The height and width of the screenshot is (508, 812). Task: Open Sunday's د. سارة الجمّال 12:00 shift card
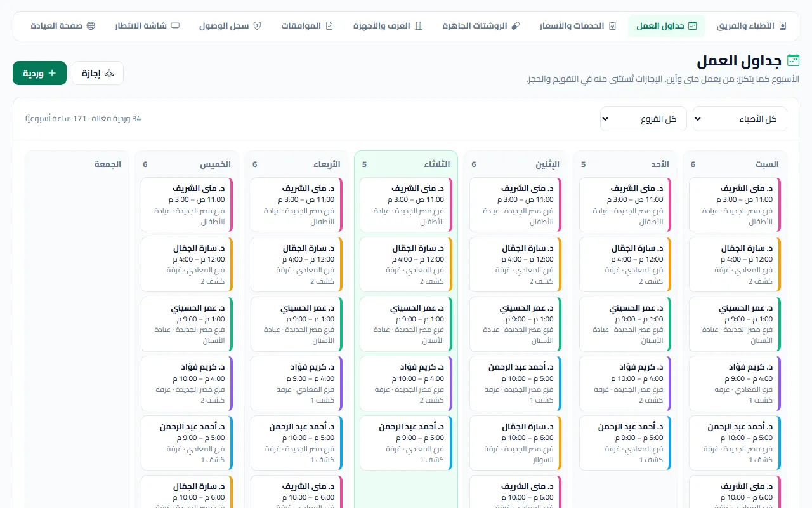pyautogui.click(x=625, y=264)
